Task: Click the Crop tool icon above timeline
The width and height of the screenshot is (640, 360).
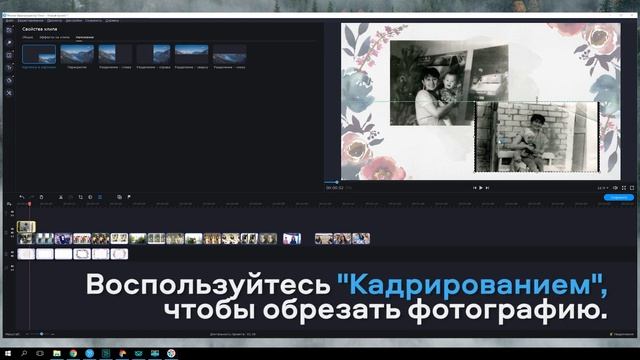Action: coord(80,197)
